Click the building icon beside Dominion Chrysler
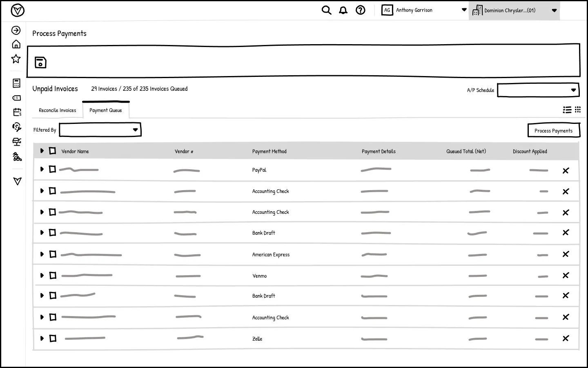Screen dimensions: 588x368 (477, 10)
